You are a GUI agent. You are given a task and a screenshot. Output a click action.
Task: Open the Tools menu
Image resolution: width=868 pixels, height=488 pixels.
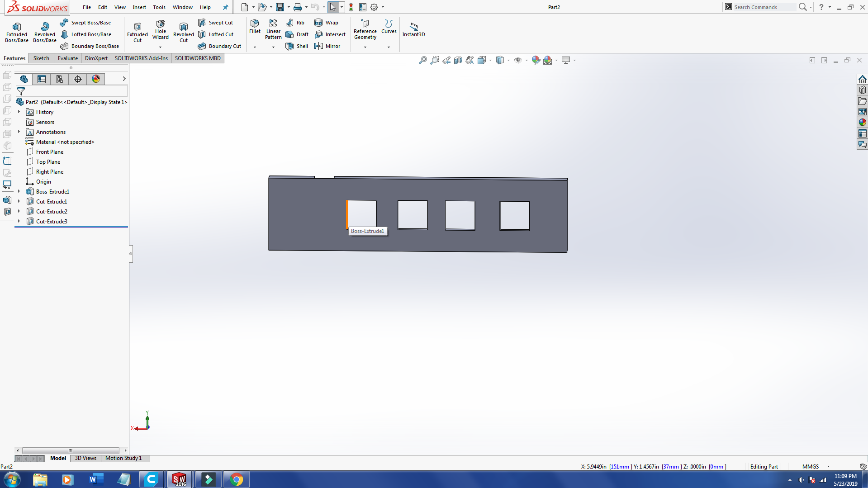point(159,7)
